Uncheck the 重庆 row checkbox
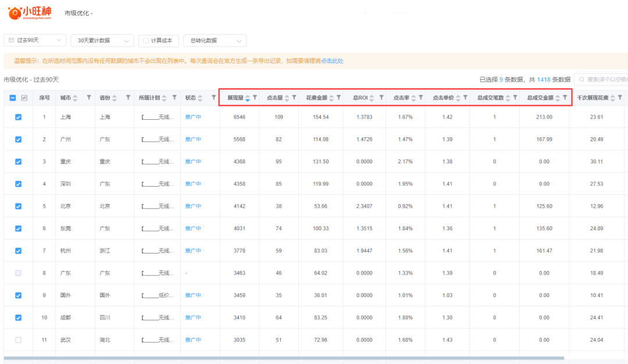The width and height of the screenshot is (628, 364). click(18, 162)
